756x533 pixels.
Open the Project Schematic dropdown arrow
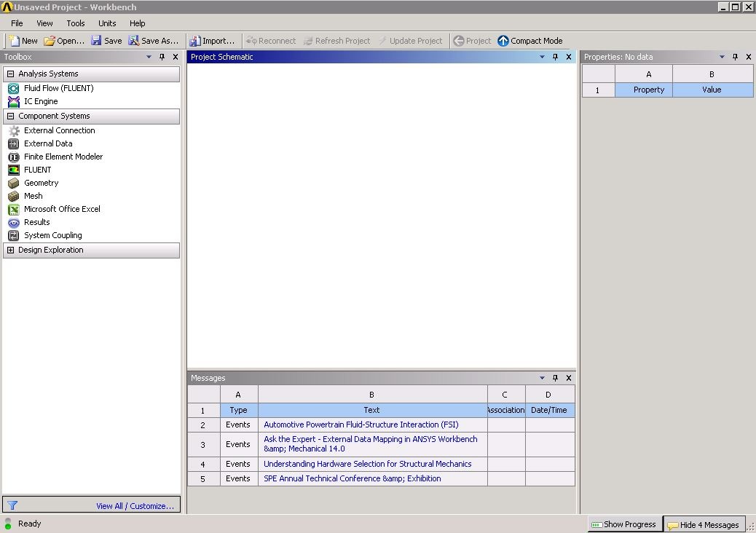pyautogui.click(x=542, y=57)
